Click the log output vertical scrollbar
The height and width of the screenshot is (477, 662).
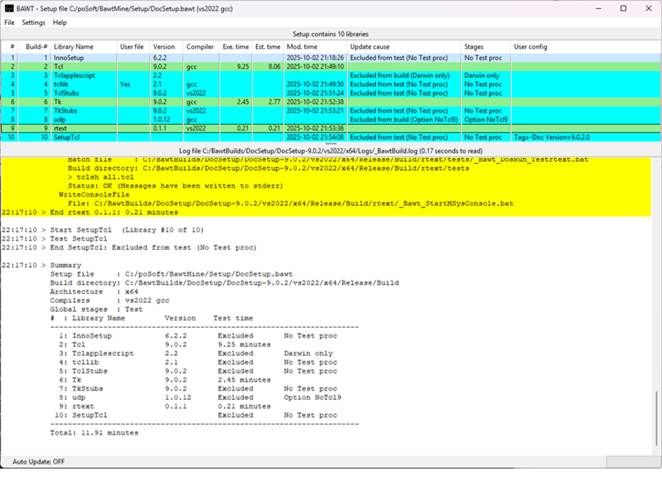click(x=655, y=300)
